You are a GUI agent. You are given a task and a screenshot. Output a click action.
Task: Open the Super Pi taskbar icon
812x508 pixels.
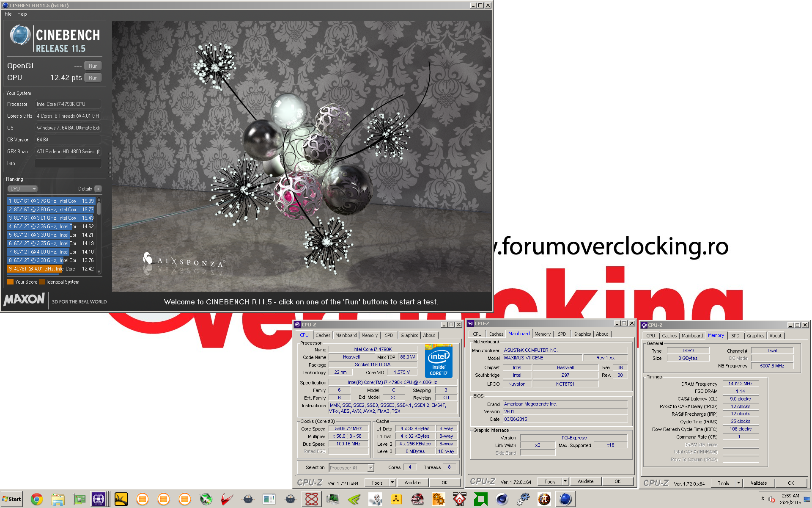click(544, 499)
